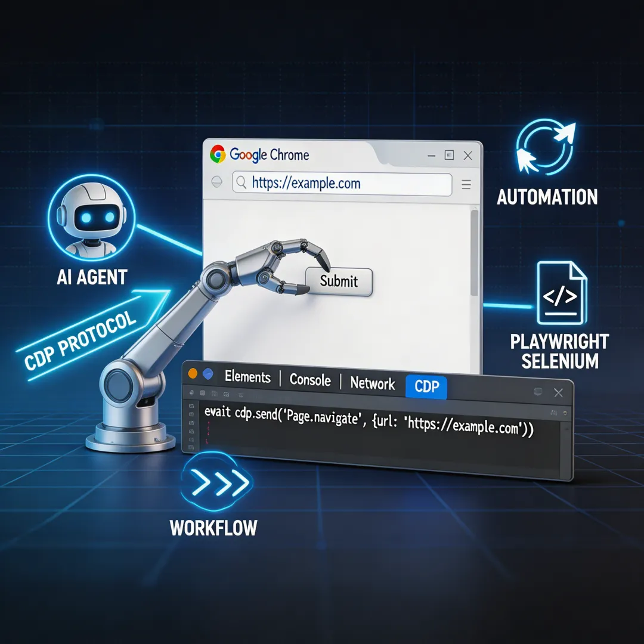Close the DevTools panel with X
This screenshot has height=644, width=644.
[x=559, y=392]
